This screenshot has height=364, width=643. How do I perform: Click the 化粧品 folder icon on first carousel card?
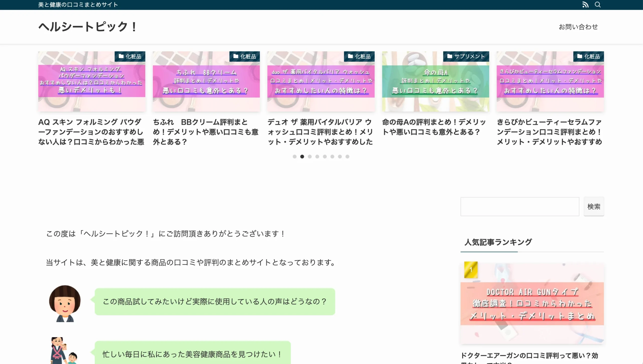121,56
